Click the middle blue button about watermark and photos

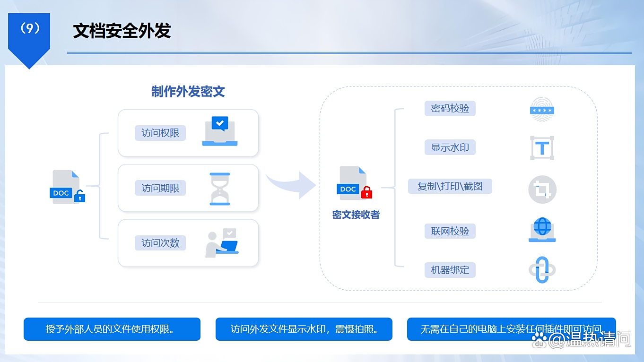pos(304,329)
